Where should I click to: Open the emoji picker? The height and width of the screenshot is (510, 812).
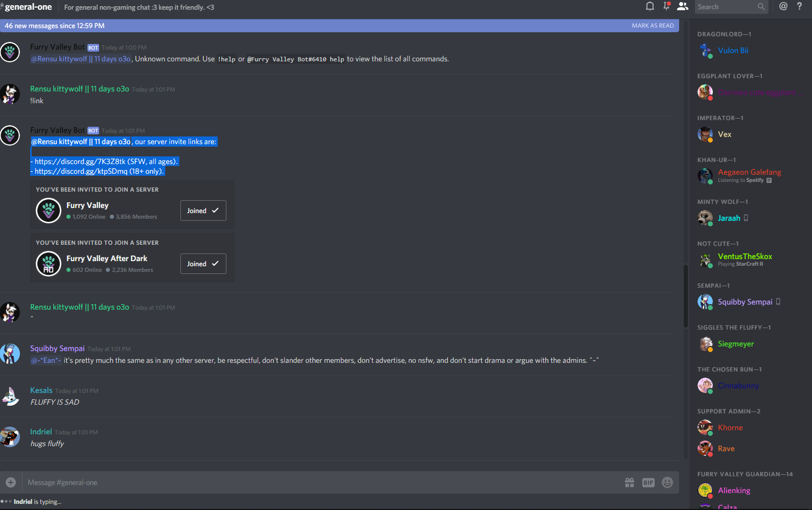tap(667, 482)
